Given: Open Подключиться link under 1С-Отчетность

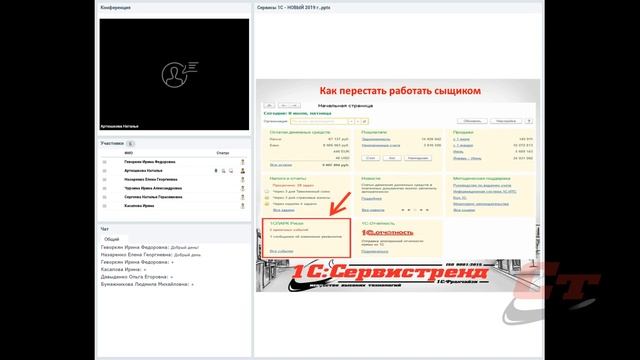Looking at the screenshot, I should point(375,251).
